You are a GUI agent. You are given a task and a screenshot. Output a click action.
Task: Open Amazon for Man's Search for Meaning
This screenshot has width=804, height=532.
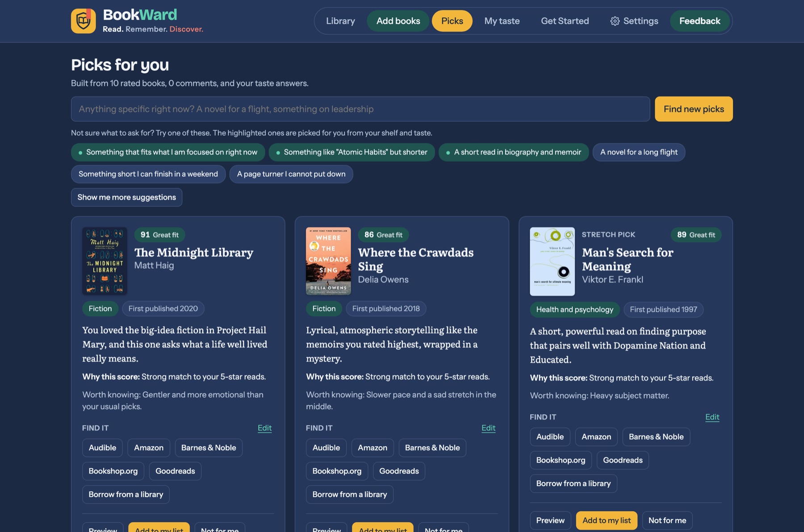[x=596, y=437]
